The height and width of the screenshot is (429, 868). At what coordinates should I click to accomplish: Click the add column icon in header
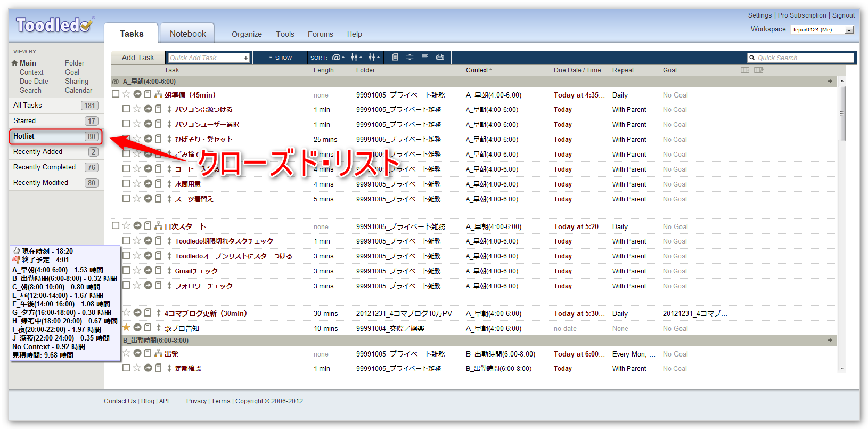744,70
